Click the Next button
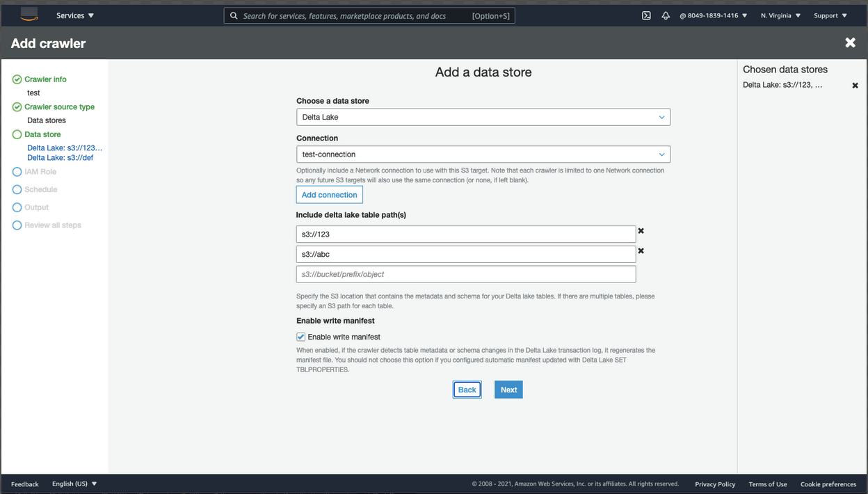Image resolution: width=868 pixels, height=494 pixels. [508, 390]
